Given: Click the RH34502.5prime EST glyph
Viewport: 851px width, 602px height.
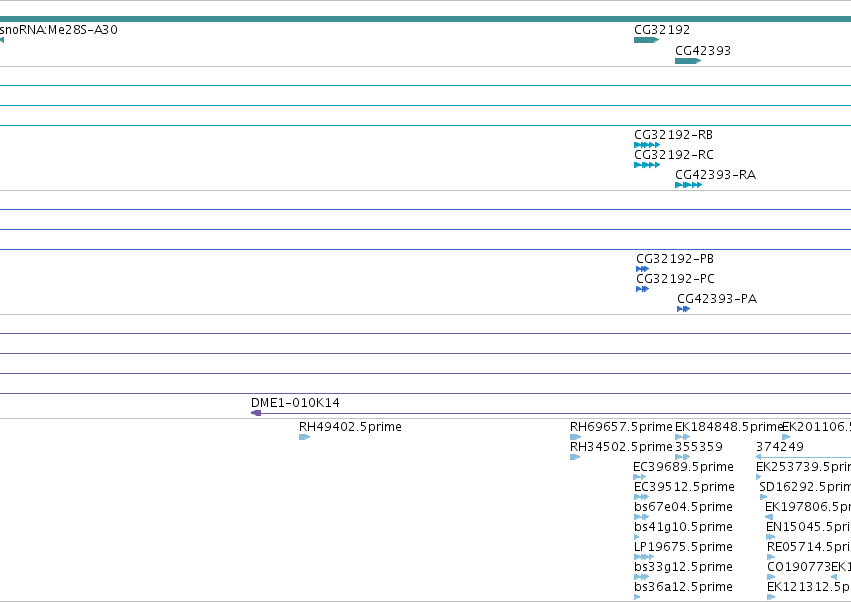Looking at the screenshot, I should (575, 457).
